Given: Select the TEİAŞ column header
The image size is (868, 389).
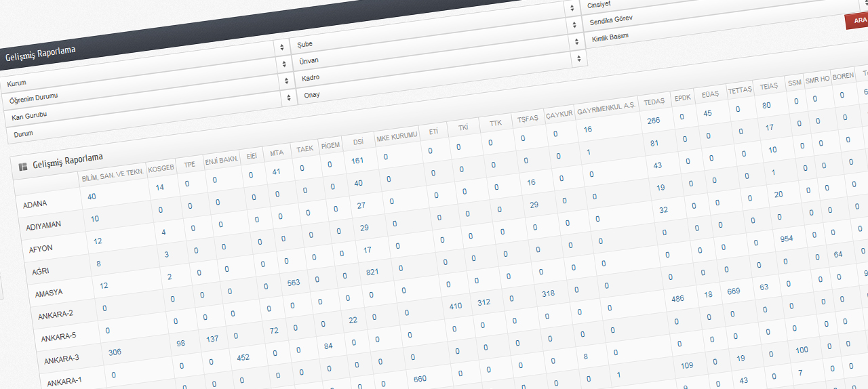Looking at the screenshot, I should 769,86.
